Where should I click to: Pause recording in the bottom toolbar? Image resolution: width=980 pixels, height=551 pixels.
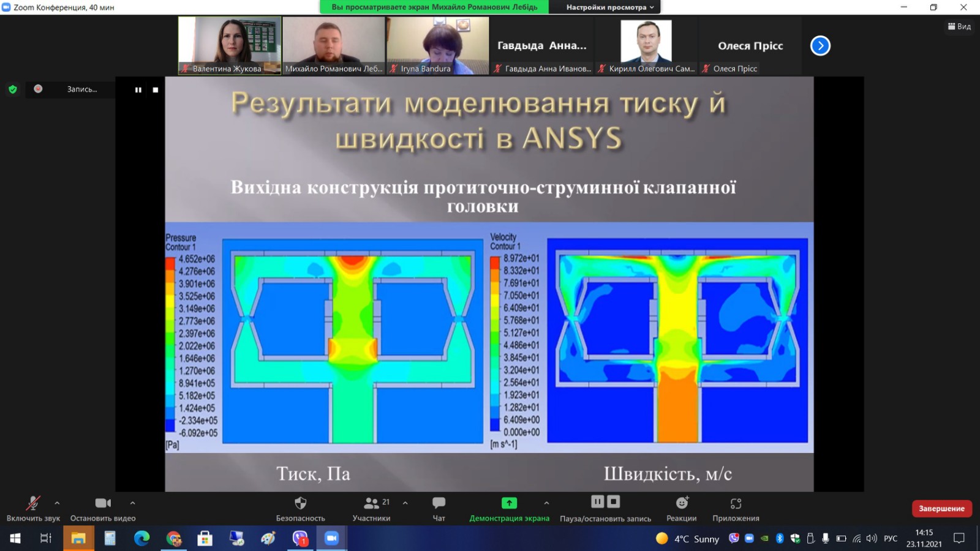(597, 502)
